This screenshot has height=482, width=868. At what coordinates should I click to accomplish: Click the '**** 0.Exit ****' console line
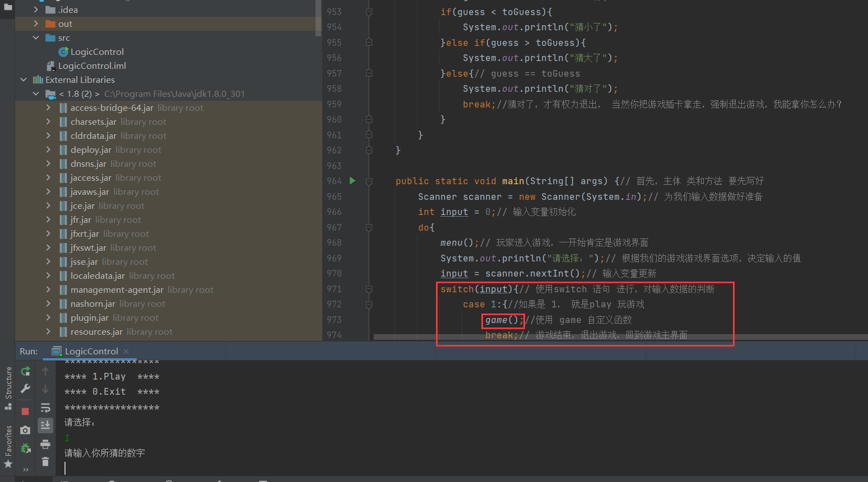(112, 392)
